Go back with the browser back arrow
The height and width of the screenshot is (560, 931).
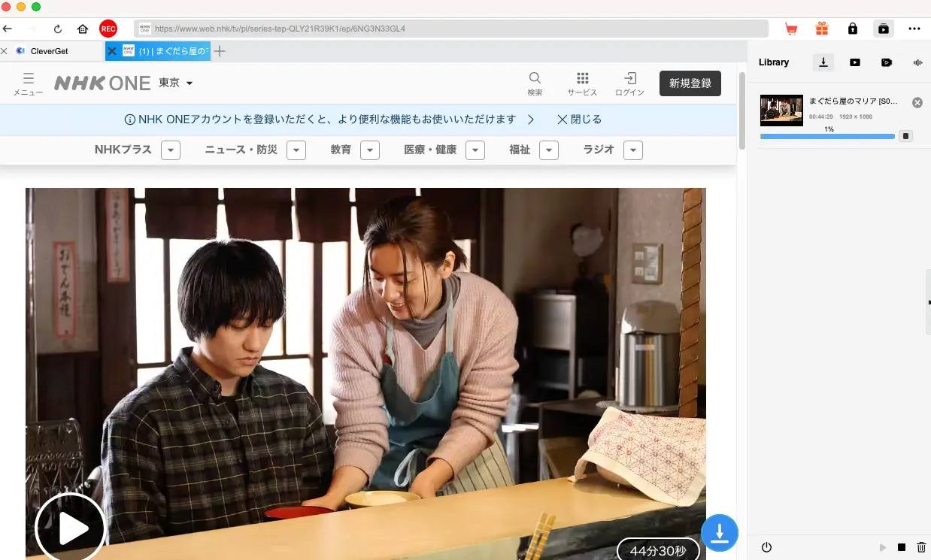[x=8, y=29]
